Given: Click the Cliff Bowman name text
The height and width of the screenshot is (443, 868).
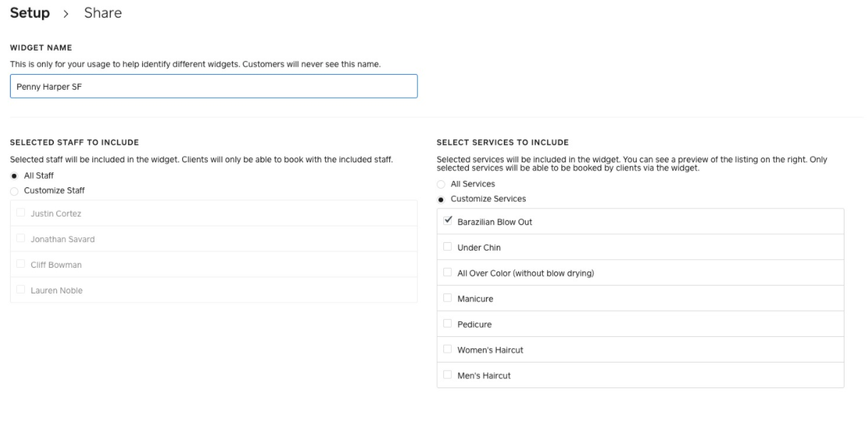Looking at the screenshot, I should (56, 265).
